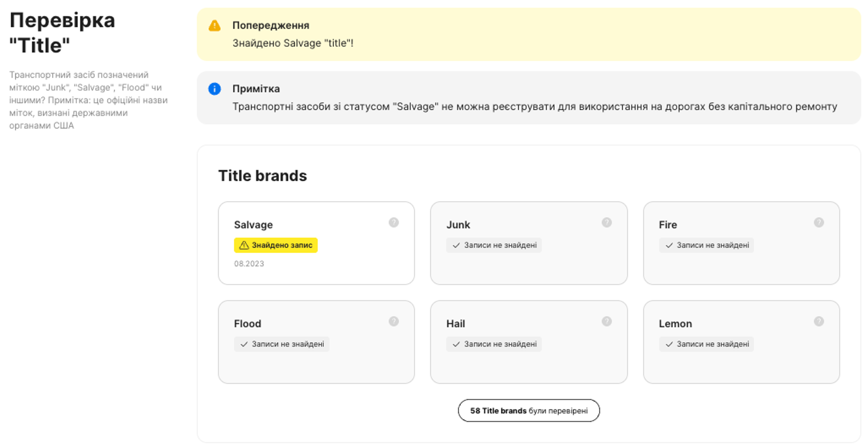Click the help icon on Flood card
Image resolution: width=868 pixels, height=448 pixels.
point(394,321)
